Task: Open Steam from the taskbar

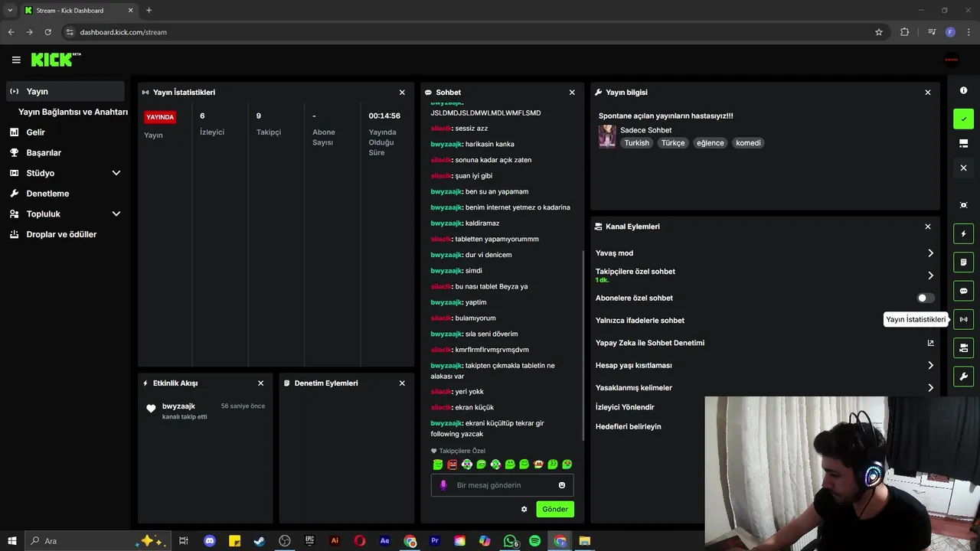Action: coord(260,541)
